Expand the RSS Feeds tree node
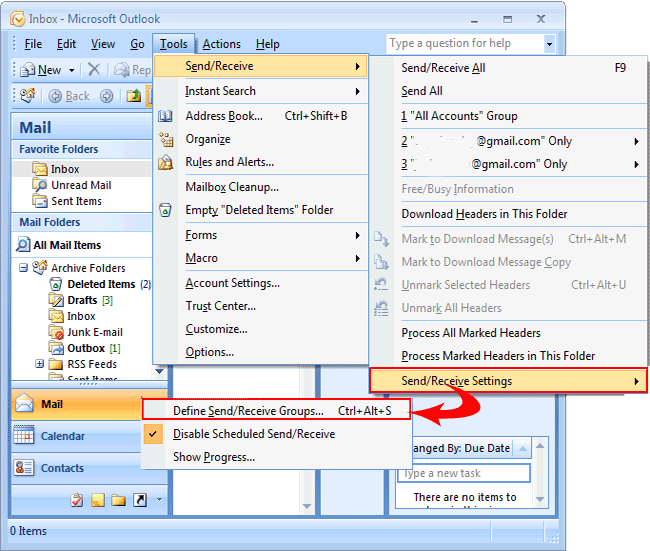 39,364
